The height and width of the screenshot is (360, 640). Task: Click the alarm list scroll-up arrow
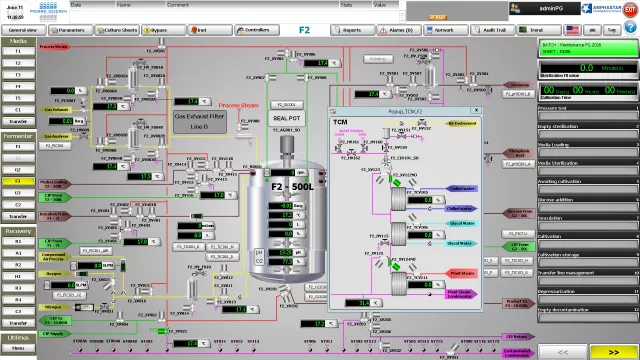tap(402, 13)
